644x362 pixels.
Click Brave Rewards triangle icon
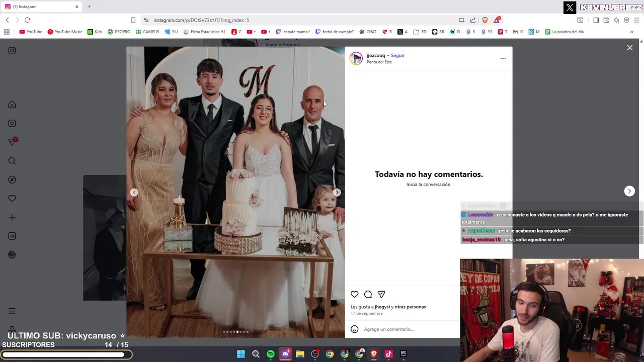click(497, 20)
